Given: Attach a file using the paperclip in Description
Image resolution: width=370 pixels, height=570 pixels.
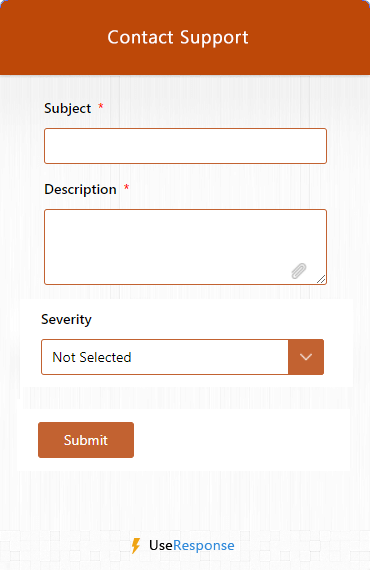Looking at the screenshot, I should [x=299, y=271].
